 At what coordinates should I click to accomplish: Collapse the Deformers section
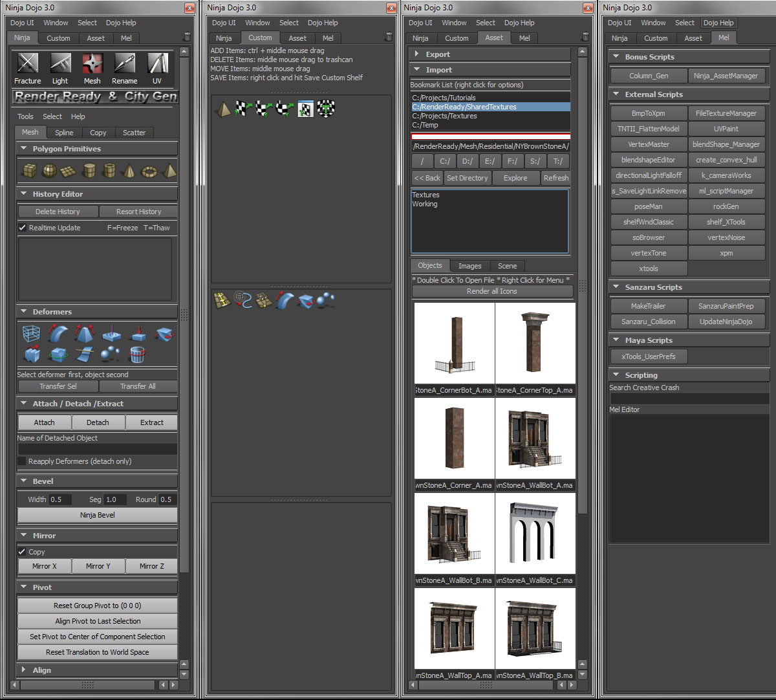click(x=97, y=312)
